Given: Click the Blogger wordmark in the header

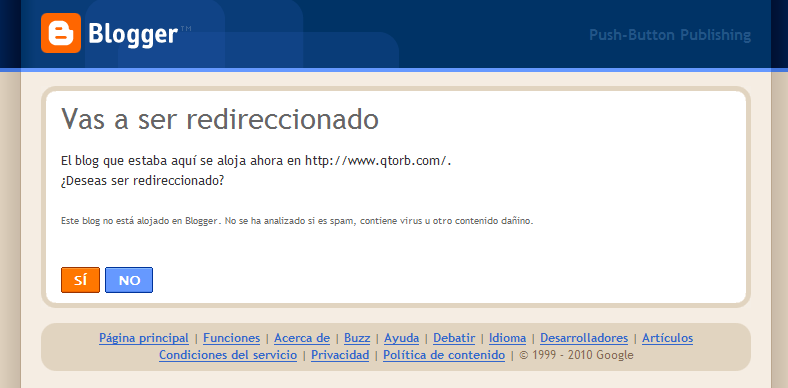Looking at the screenshot, I should [133, 34].
